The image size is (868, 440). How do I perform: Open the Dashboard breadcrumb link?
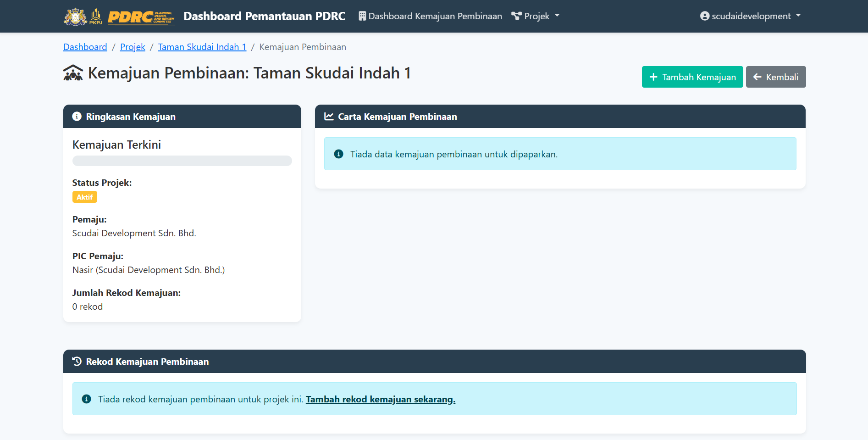[x=85, y=47]
